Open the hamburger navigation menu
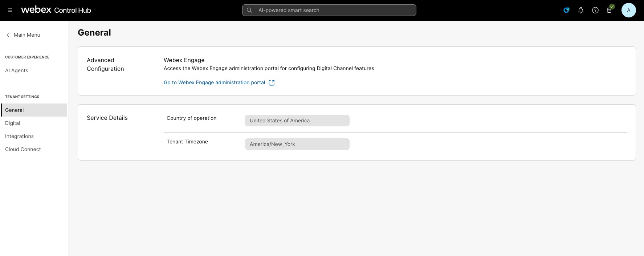 tap(10, 10)
